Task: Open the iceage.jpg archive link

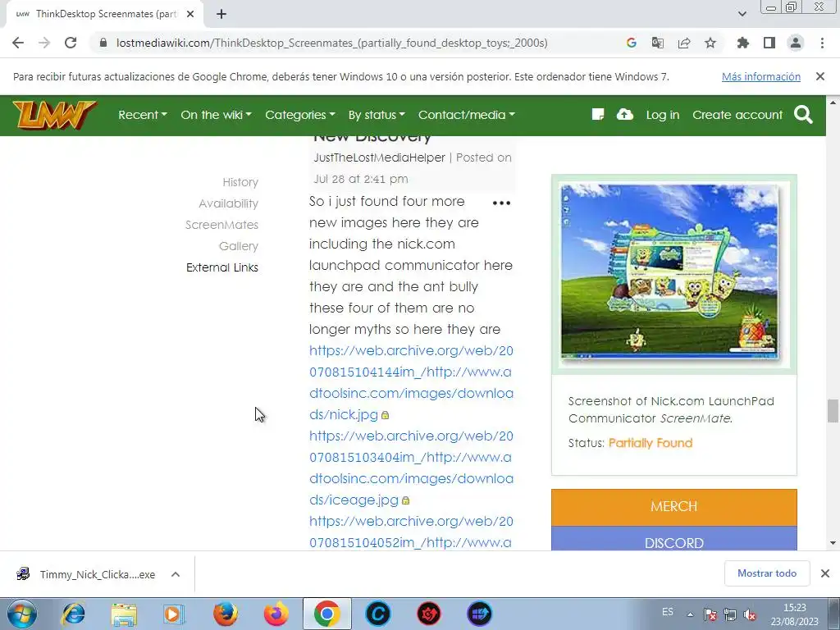Action: [411, 468]
